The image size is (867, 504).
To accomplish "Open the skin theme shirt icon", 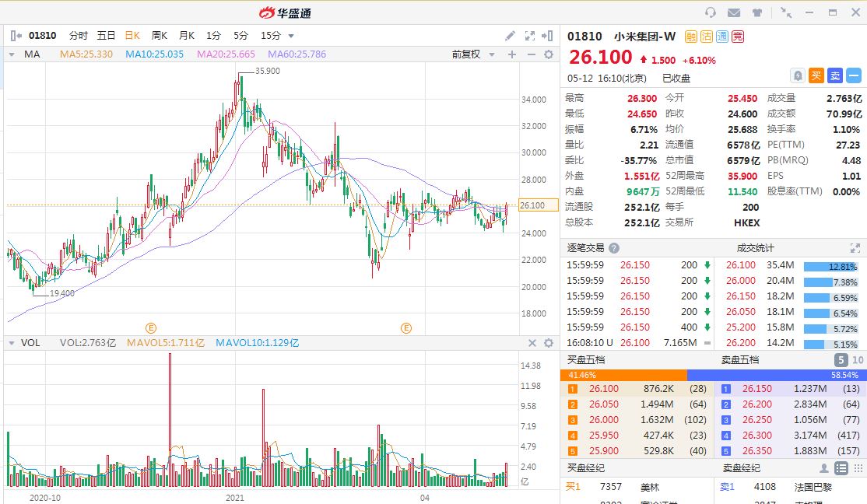I will 756,12.
